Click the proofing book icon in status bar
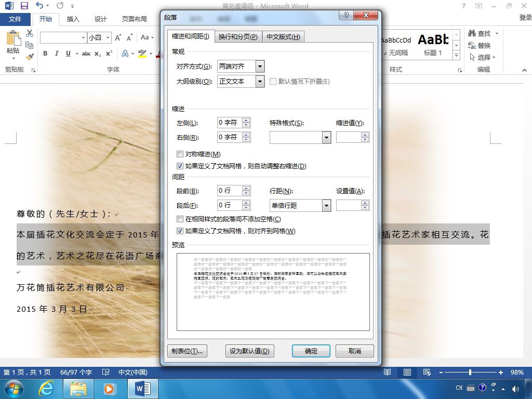This screenshot has height=399, width=532. (x=106, y=372)
